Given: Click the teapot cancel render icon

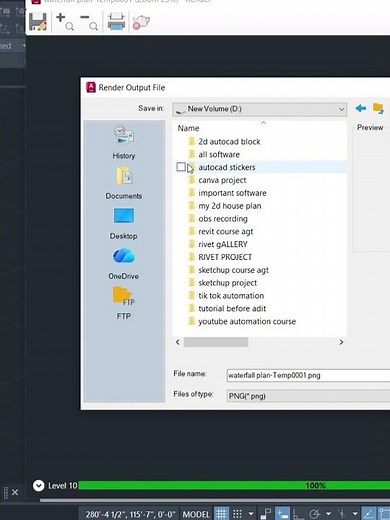Looking at the screenshot, I should pyautogui.click(x=141, y=22).
